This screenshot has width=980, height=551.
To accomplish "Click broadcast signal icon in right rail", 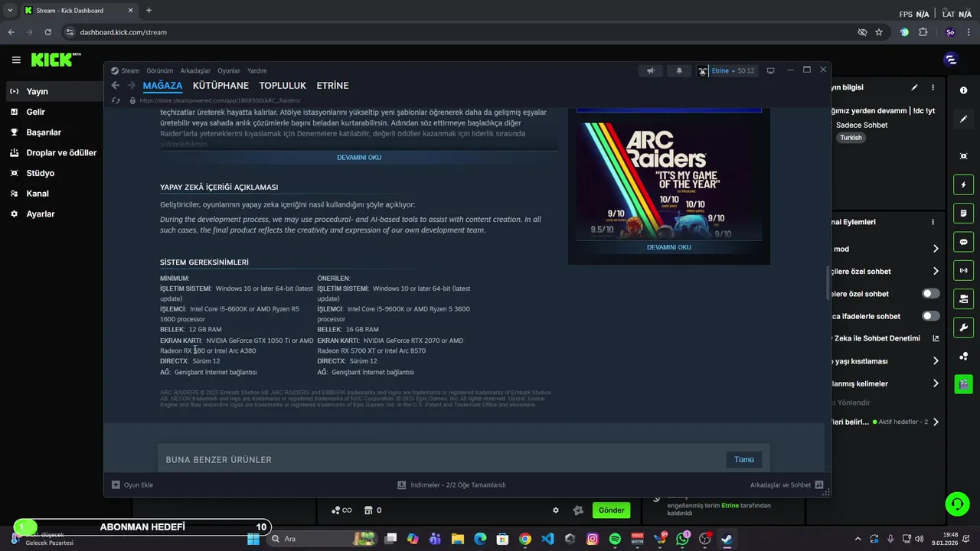I will click(963, 270).
